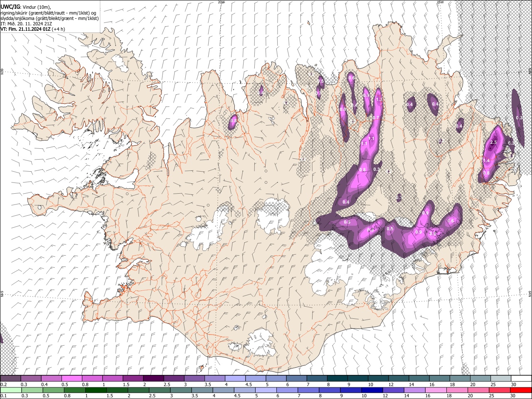
Task: Select the light green 0.3–0.5 rain swatch
Action: [32, 390]
